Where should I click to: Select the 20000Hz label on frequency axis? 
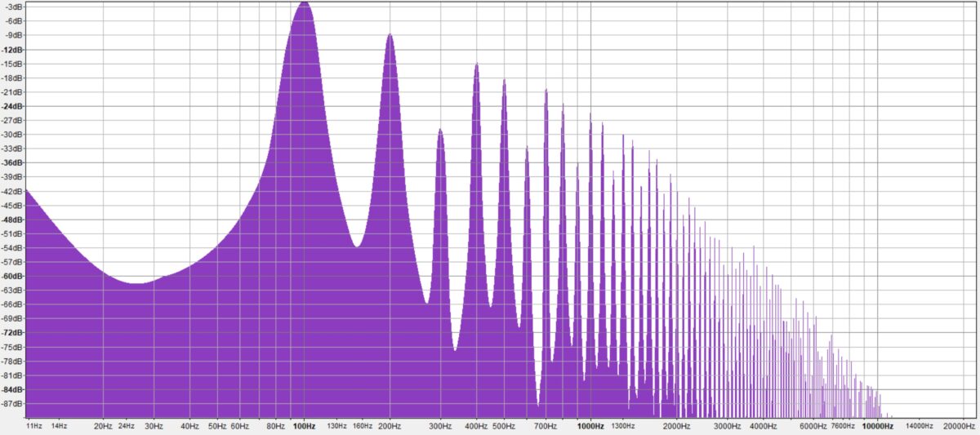[959, 426]
